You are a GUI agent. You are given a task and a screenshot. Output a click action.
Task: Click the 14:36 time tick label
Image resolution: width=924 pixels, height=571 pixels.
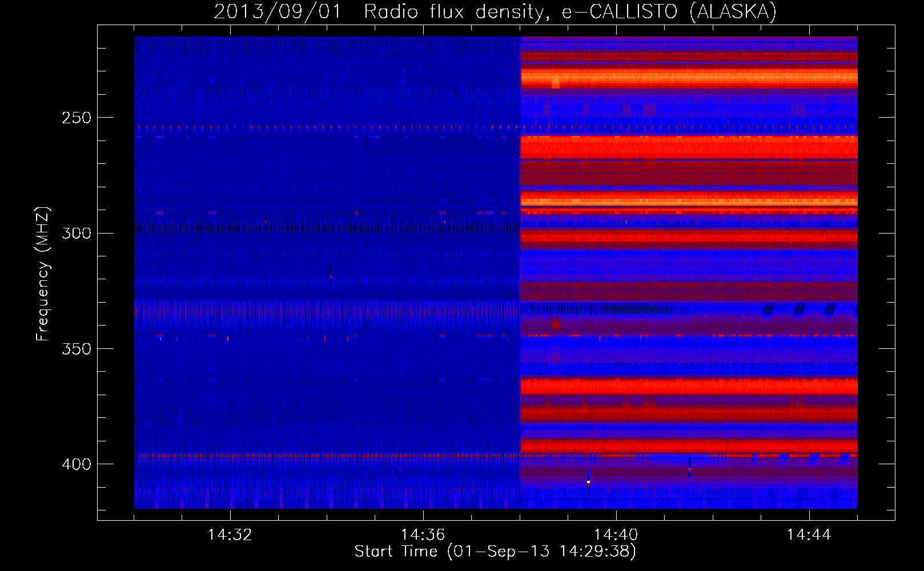[x=423, y=534]
